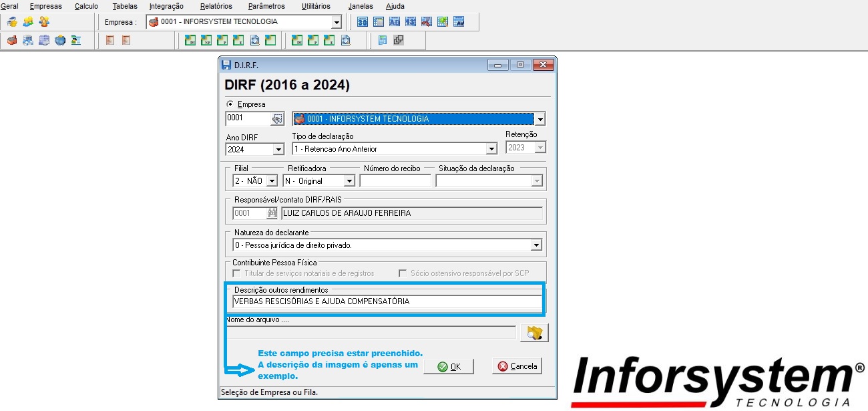Screen dimensions: 868x411
Task: Select the Empresa radio button
Action: [231, 104]
